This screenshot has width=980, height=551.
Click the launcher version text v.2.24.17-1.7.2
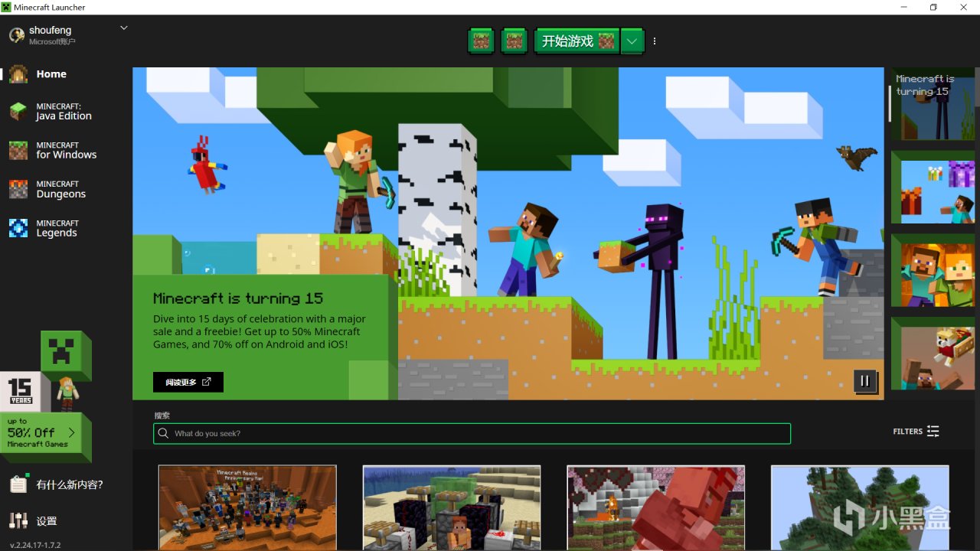pyautogui.click(x=35, y=545)
